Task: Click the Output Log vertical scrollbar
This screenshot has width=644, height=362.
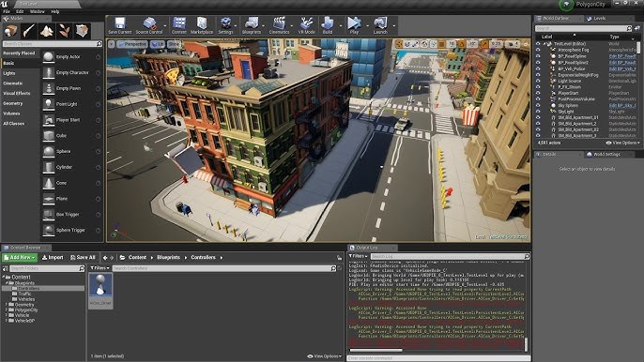Action: point(526,344)
